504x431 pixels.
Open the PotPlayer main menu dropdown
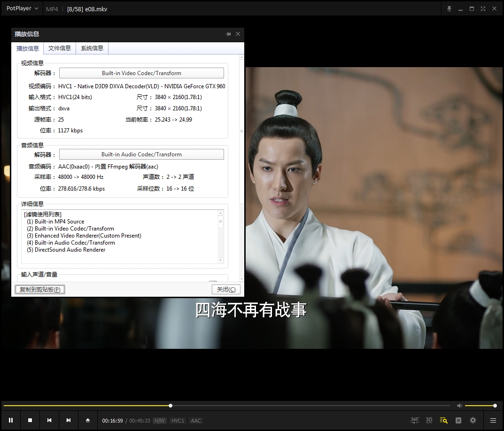(22, 8)
